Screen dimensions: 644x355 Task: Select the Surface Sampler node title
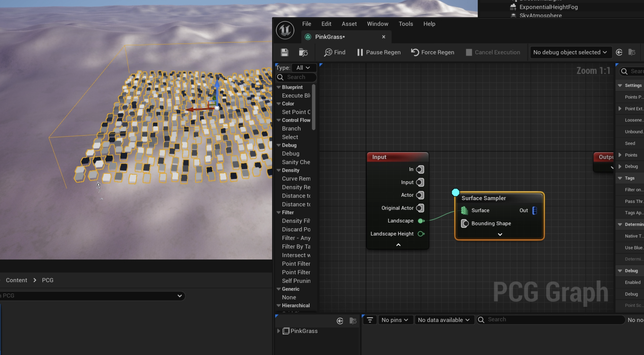pos(484,198)
